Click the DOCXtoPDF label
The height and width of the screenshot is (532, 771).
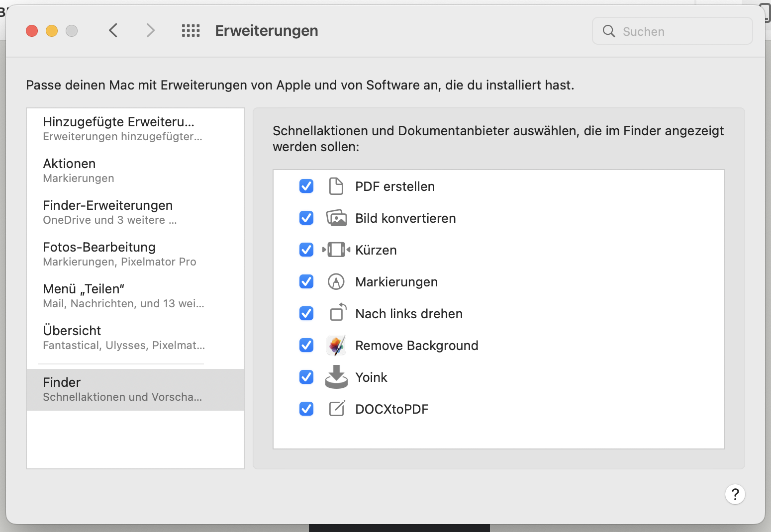(x=392, y=409)
